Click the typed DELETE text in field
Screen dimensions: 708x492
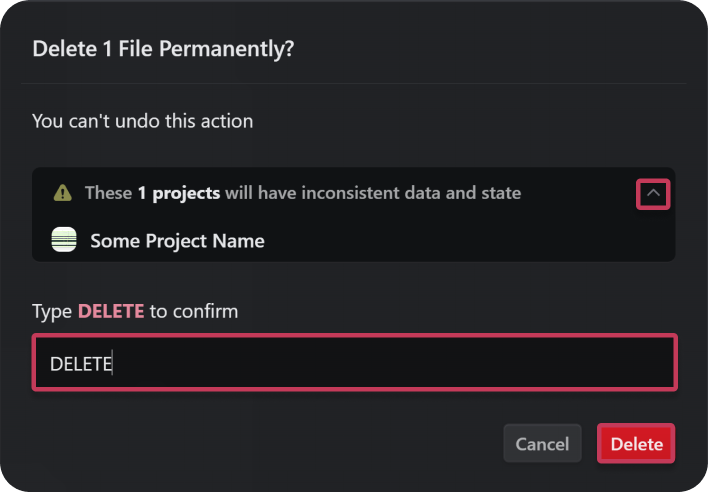pos(81,364)
